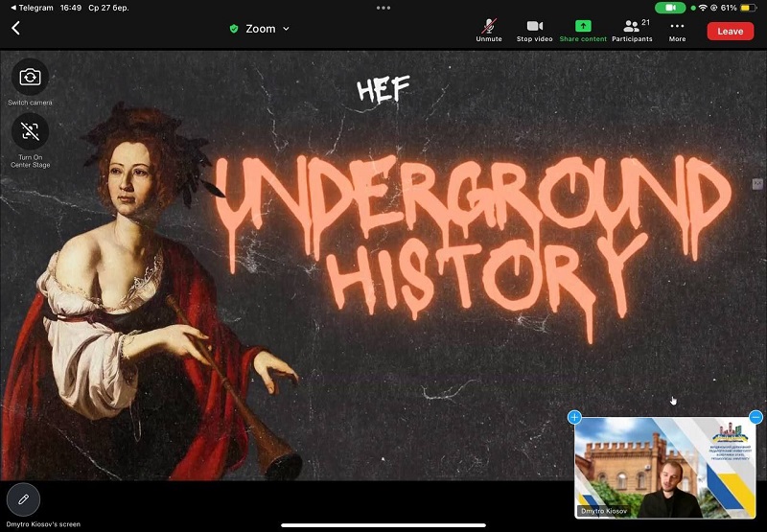
Task: Expand the video thumbnail with plus icon
Action: pos(574,417)
